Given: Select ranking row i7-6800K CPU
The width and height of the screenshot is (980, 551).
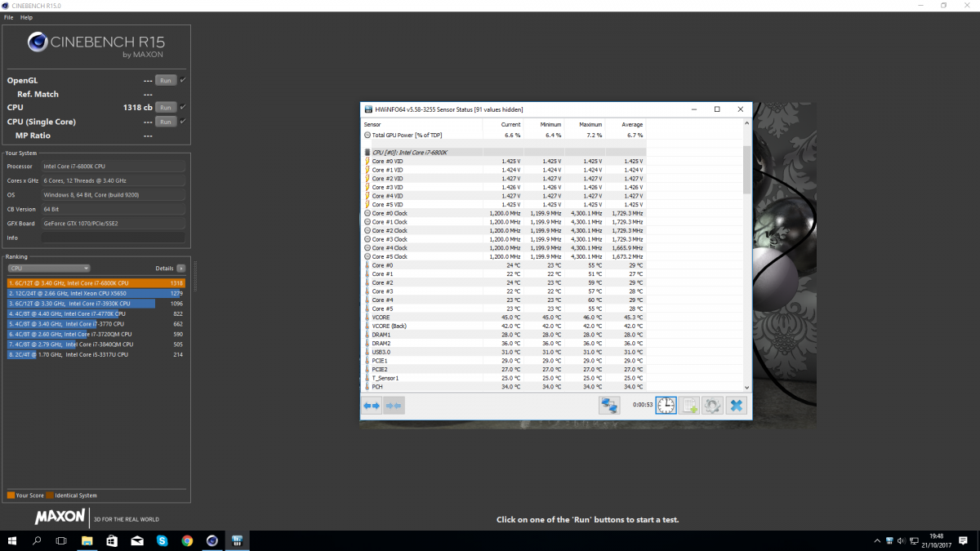Looking at the screenshot, I should (96, 283).
